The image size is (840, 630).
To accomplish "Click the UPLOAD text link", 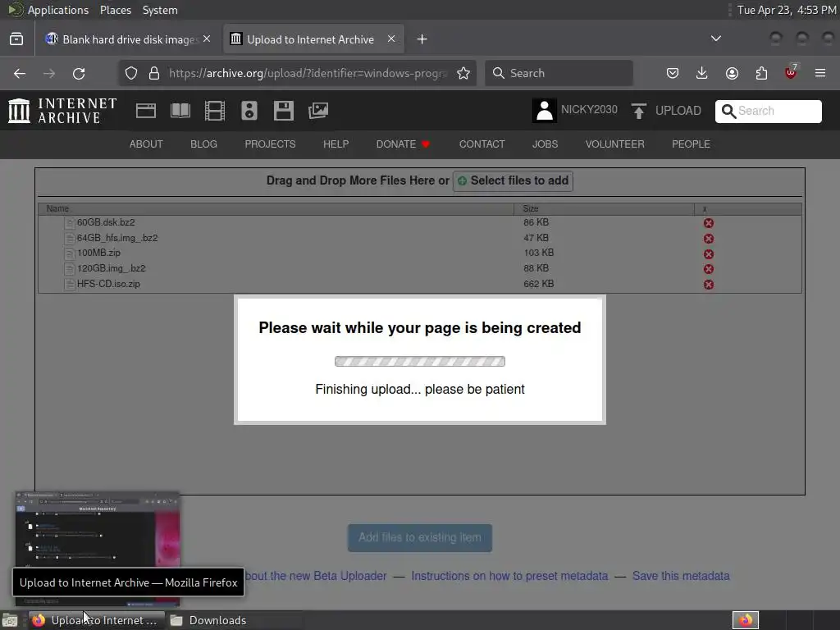I will [x=678, y=111].
